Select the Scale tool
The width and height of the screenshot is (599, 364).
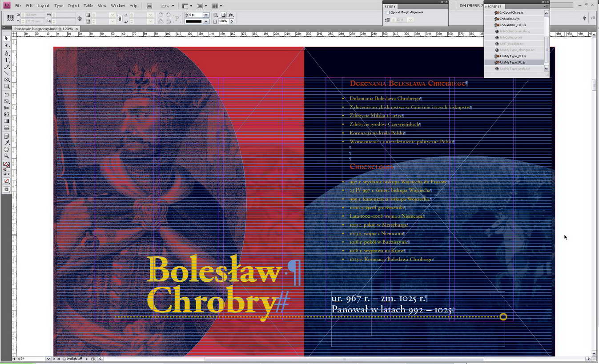6,101
